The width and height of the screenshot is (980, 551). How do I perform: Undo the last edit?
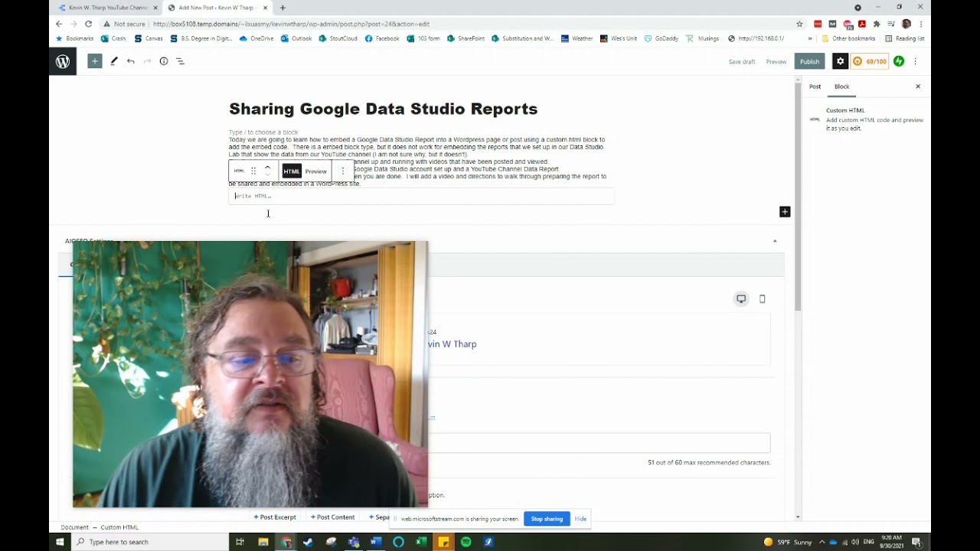pyautogui.click(x=131, y=61)
